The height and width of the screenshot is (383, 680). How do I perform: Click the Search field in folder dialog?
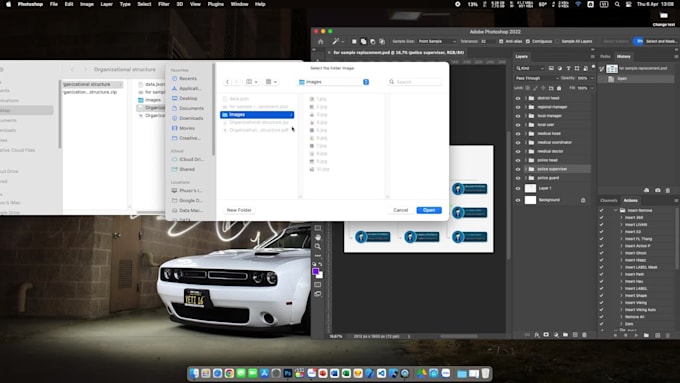pos(415,82)
